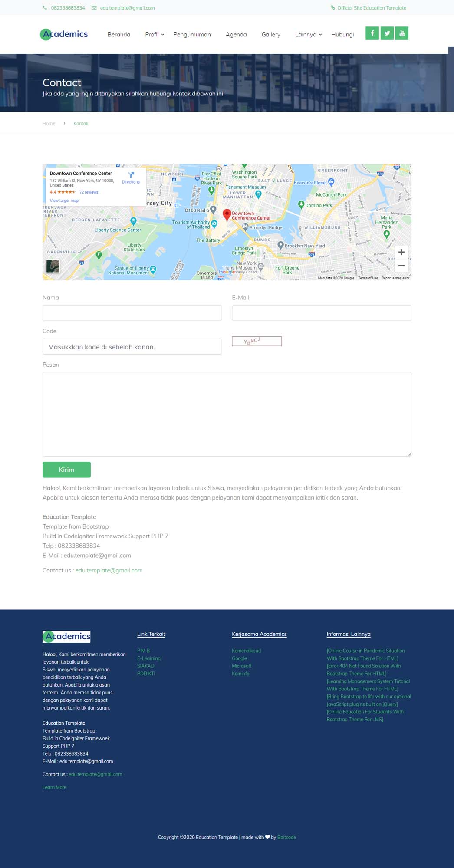The image size is (454, 868).
Task: Expand the Profil dropdown menu
Action: coord(155,35)
